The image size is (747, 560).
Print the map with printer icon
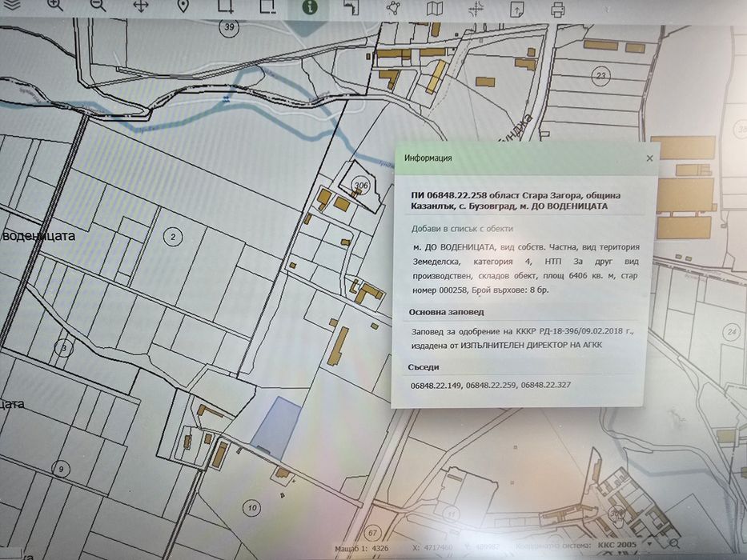click(558, 10)
